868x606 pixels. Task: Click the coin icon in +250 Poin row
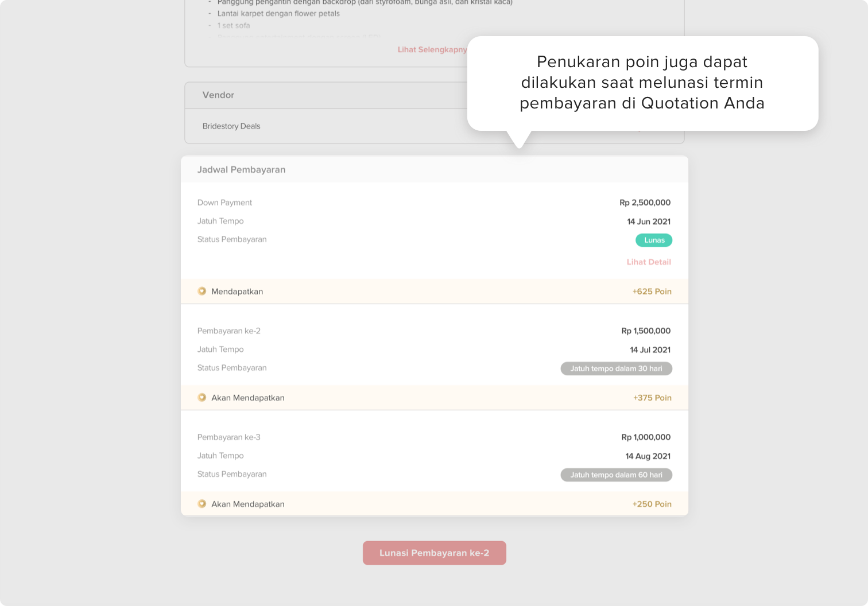[x=202, y=504]
